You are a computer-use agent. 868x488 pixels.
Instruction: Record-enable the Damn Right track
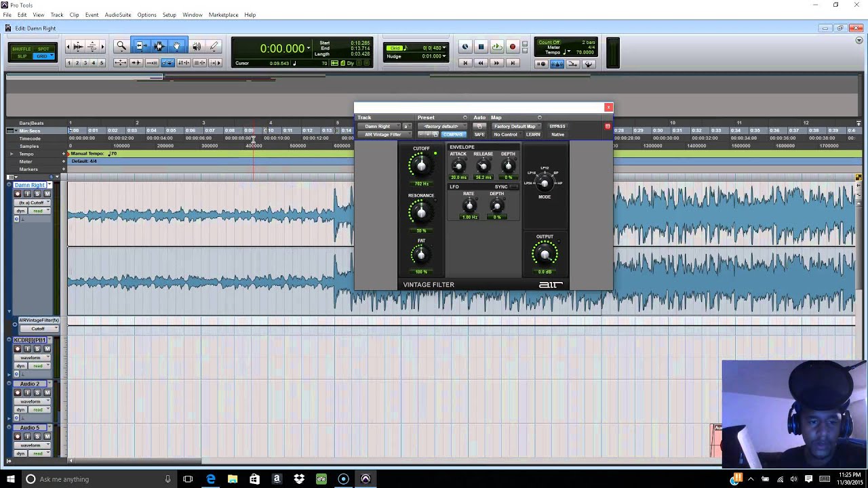tap(18, 194)
